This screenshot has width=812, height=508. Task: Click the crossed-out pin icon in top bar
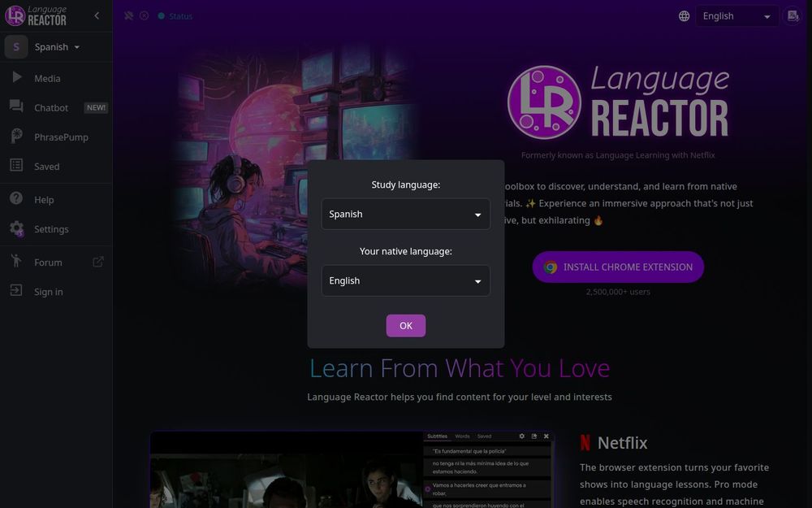[127, 15]
